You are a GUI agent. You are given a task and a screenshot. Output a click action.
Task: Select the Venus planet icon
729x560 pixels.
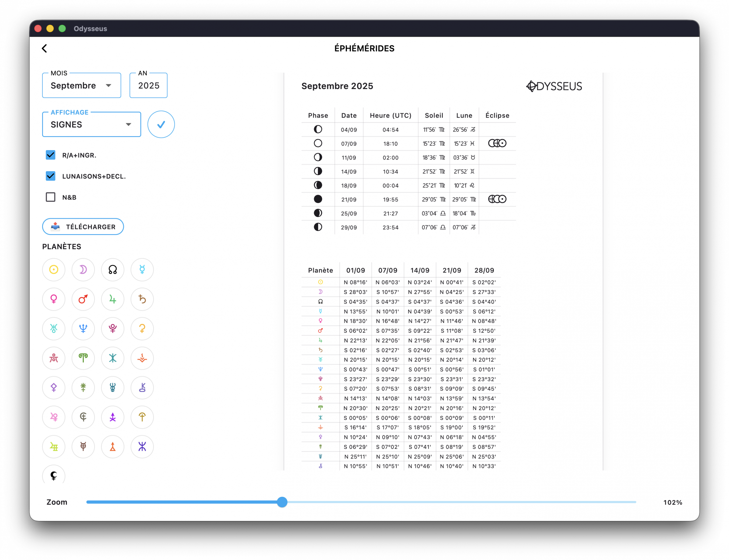click(x=54, y=299)
